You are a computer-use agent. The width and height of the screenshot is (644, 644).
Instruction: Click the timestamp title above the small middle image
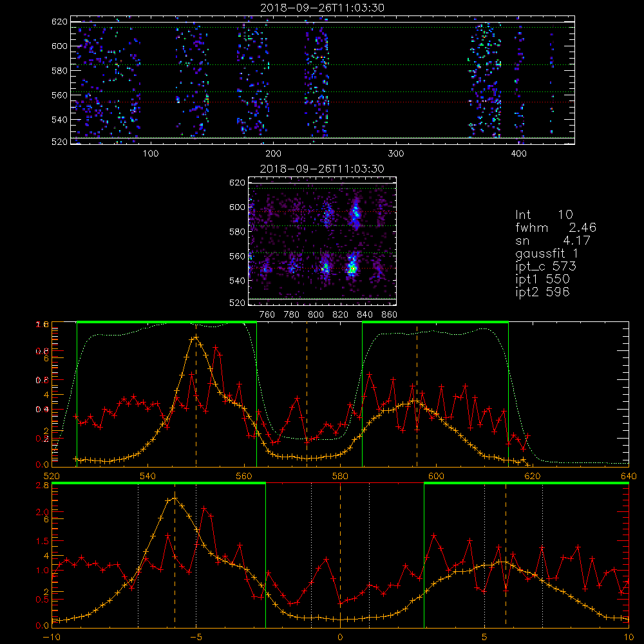click(323, 169)
